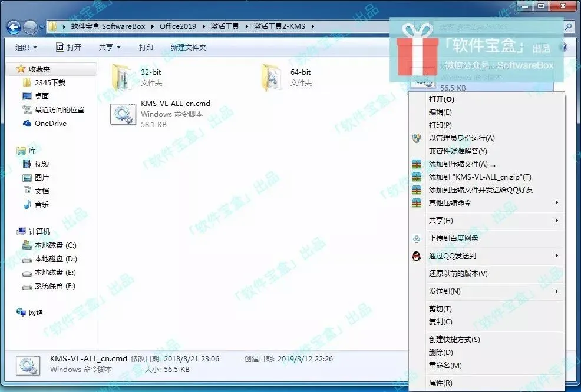Image resolution: width=581 pixels, height=392 pixels.
Task: Choose 创建快捷方式(S)
Action: pyautogui.click(x=487, y=340)
